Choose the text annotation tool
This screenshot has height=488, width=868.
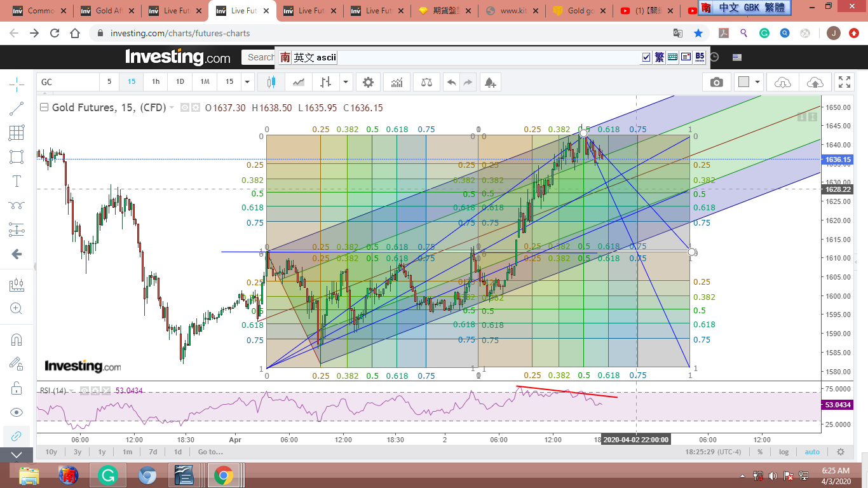click(x=17, y=181)
